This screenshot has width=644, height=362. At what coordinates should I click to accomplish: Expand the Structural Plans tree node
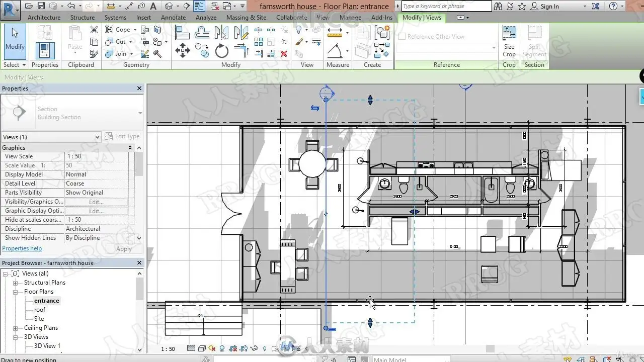click(16, 283)
